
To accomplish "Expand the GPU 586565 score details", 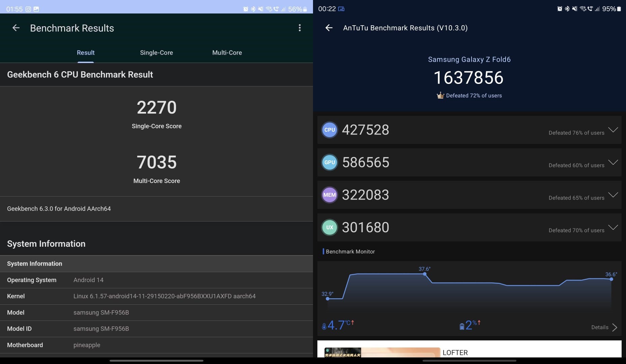I will tap(613, 162).
